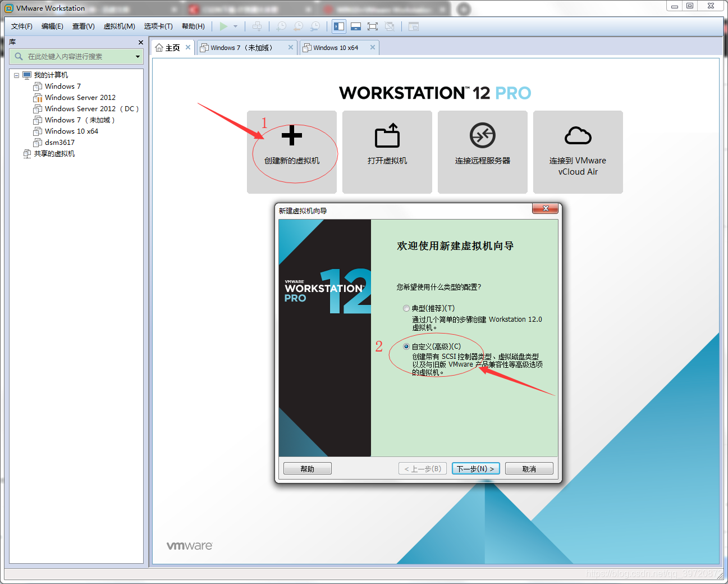
Task: Click the library search input field
Action: click(76, 57)
